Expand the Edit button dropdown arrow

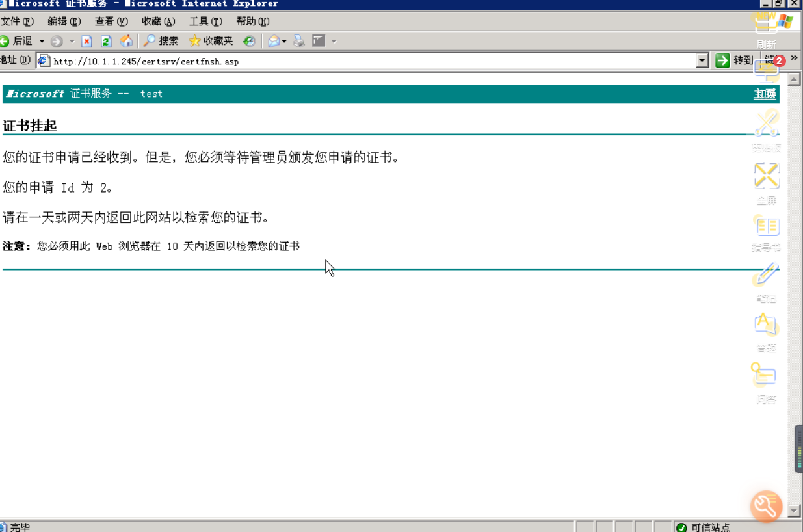point(334,42)
